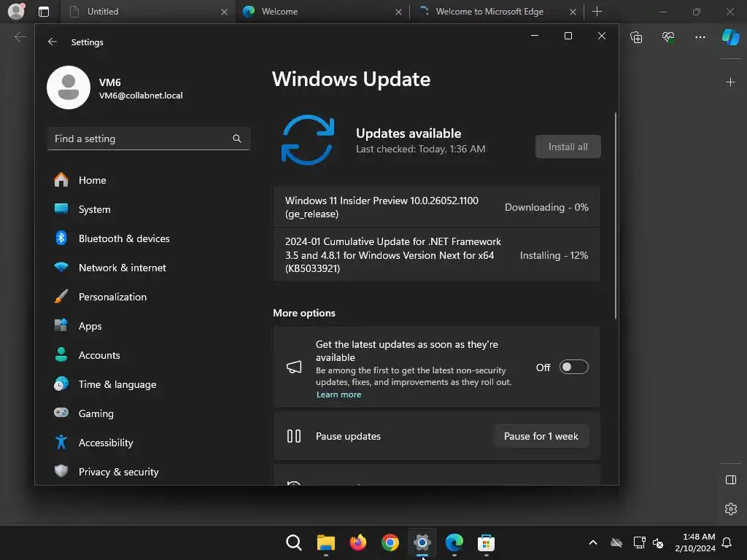Click the Install all button
Viewport: 747px width, 560px height.
568,147
